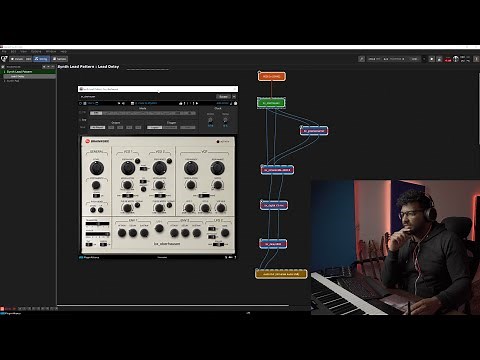Select the Synth Lead Pattern rackspace

[29, 72]
